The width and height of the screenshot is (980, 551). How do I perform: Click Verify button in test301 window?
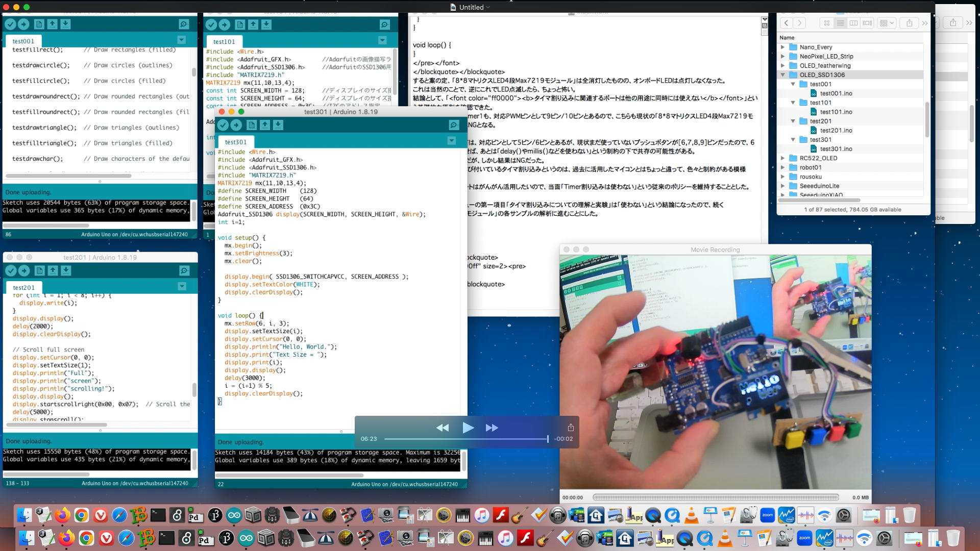pos(223,125)
